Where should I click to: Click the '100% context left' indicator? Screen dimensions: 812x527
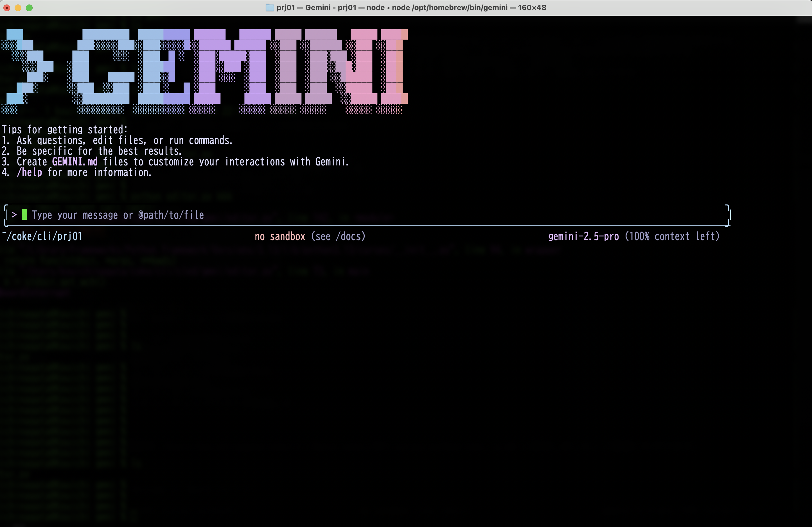(x=672, y=237)
